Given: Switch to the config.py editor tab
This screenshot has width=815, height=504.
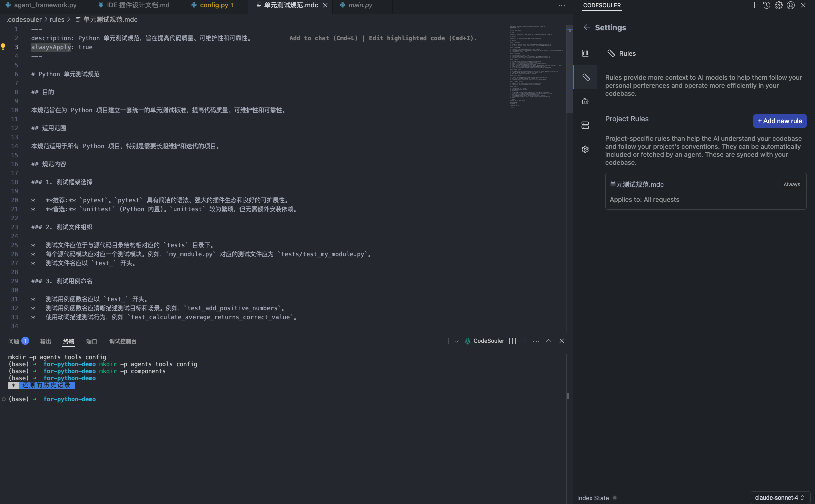Looking at the screenshot, I should (214, 5).
